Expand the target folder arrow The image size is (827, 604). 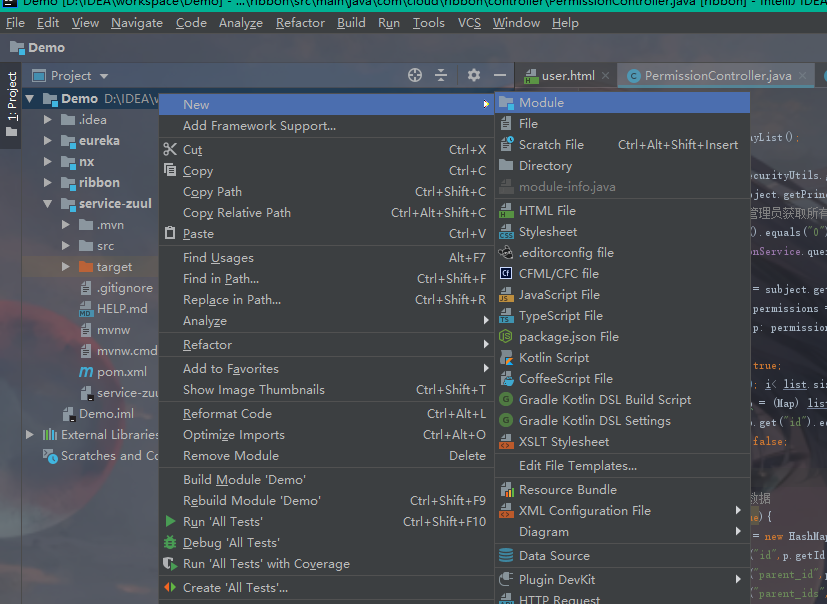point(65,267)
